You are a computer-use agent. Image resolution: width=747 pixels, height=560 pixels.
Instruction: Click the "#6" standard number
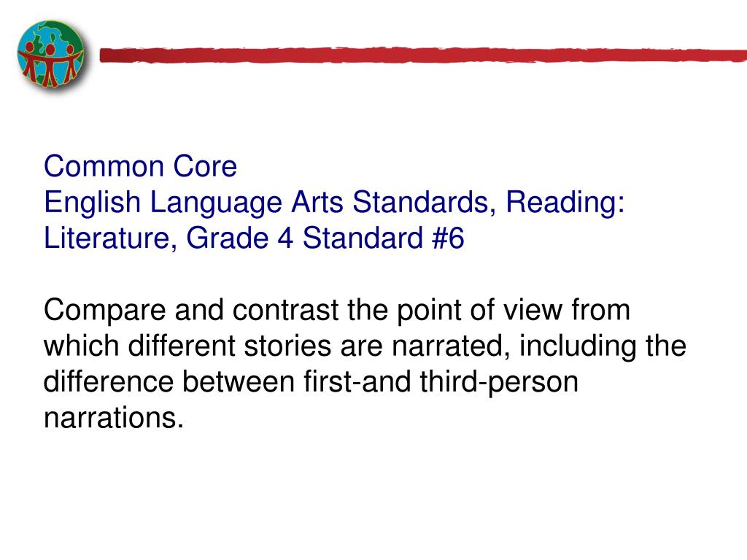tap(448, 238)
